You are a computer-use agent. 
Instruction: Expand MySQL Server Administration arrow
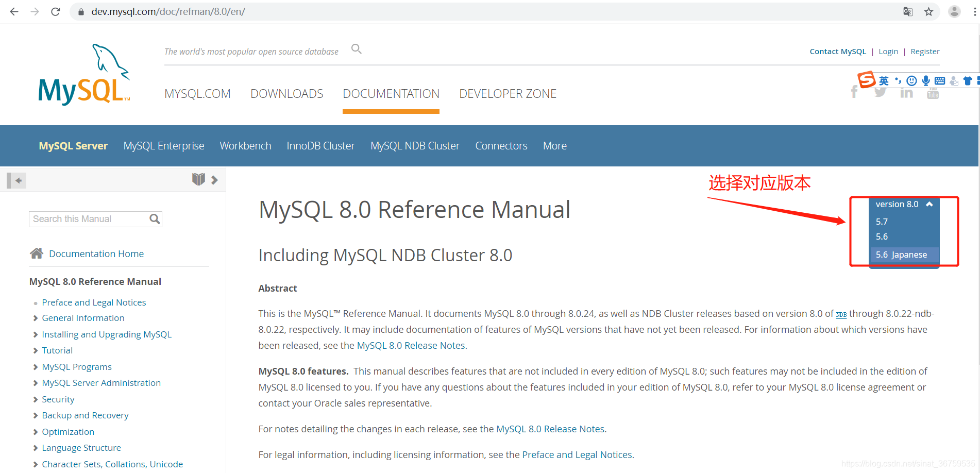36,383
